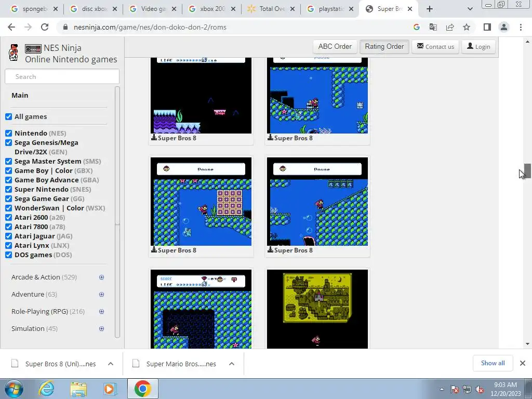
Task: Switch to the Video ga tab
Action: click(x=153, y=9)
